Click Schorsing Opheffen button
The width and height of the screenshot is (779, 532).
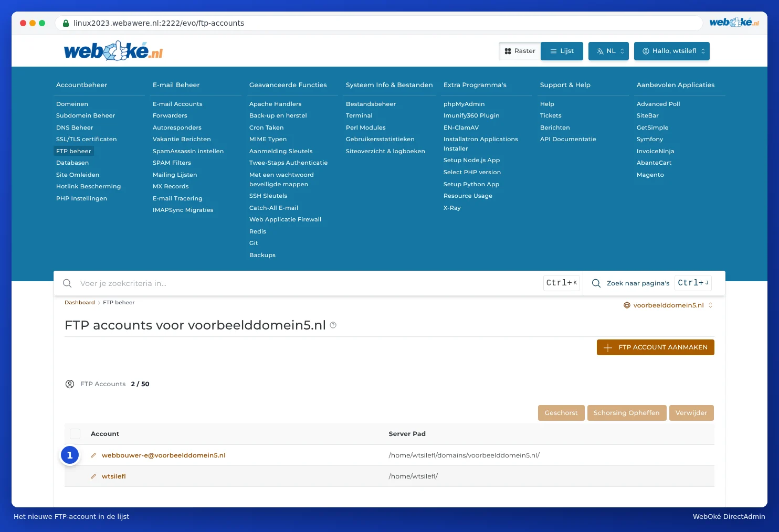tap(627, 413)
